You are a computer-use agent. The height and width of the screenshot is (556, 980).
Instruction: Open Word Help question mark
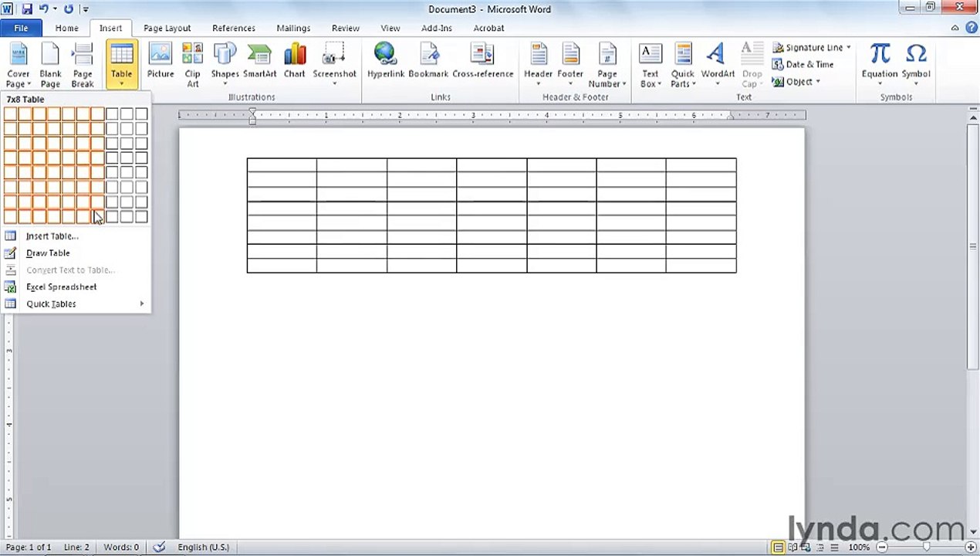(x=971, y=28)
